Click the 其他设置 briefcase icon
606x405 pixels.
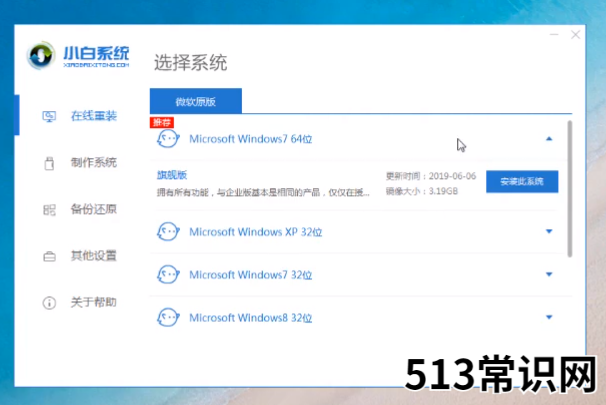(x=49, y=256)
